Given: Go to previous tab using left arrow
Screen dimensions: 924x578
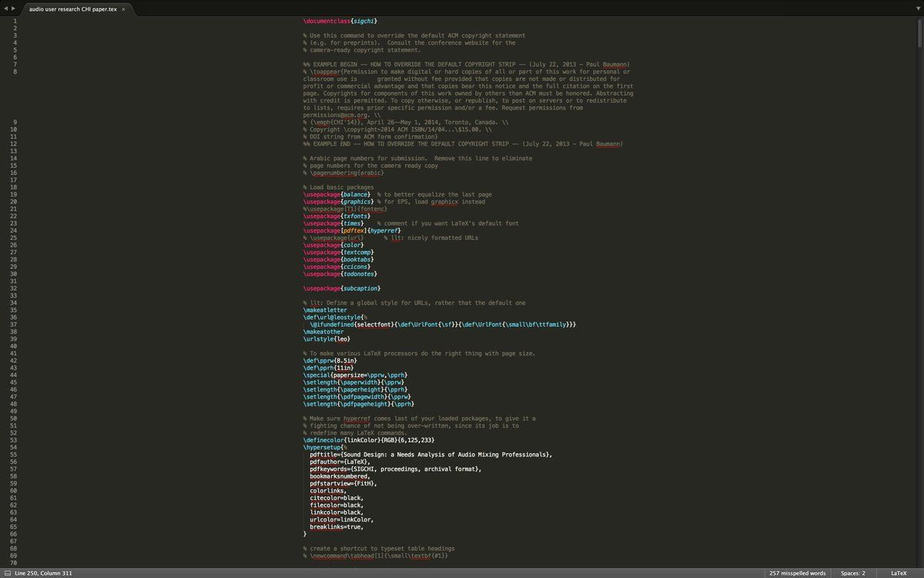Looking at the screenshot, I should pos(5,8).
